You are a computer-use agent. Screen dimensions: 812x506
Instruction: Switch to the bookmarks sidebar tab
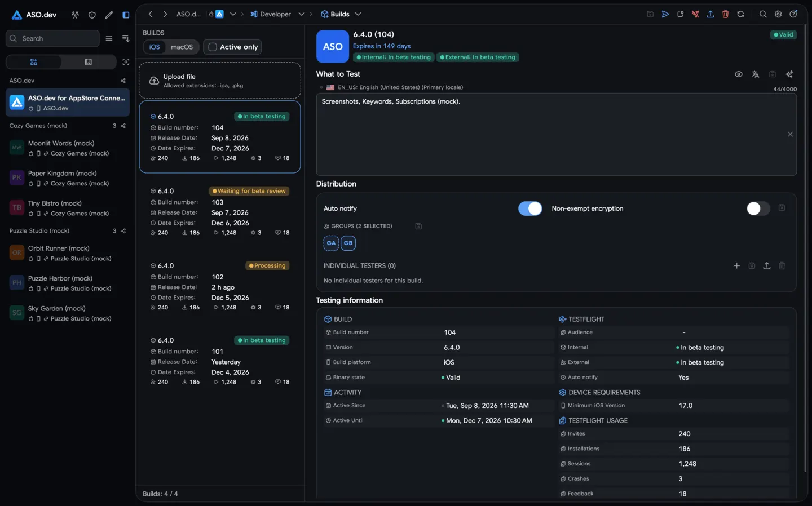[x=89, y=62]
